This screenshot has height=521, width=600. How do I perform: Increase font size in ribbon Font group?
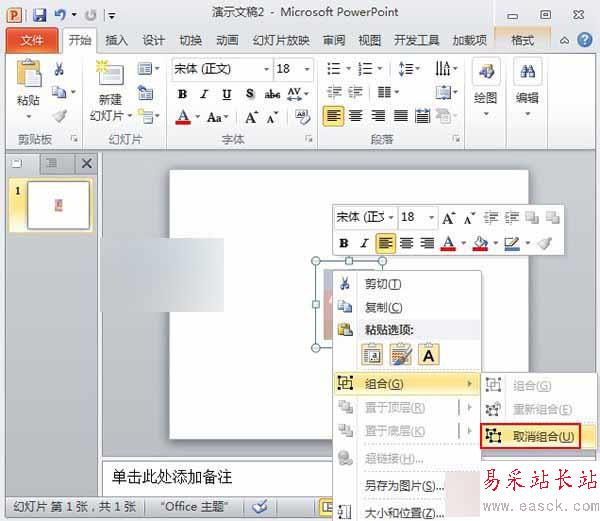point(251,117)
